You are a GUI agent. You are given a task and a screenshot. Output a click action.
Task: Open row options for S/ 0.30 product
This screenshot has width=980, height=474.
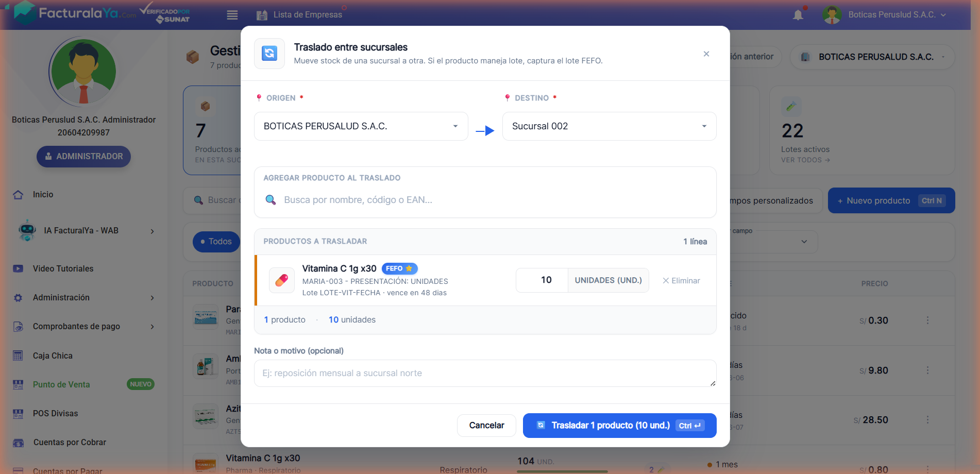pyautogui.click(x=927, y=320)
